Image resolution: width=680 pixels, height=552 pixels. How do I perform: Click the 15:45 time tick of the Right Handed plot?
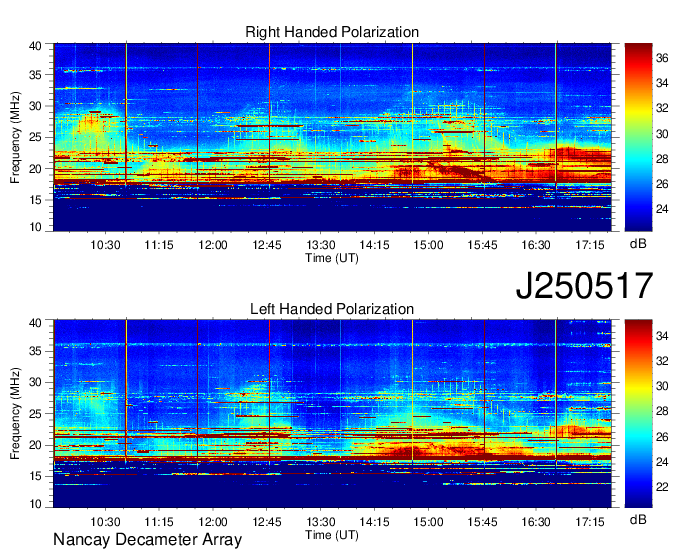point(482,245)
